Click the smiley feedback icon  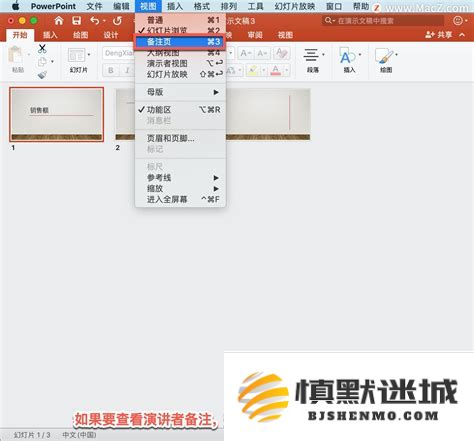458,21
